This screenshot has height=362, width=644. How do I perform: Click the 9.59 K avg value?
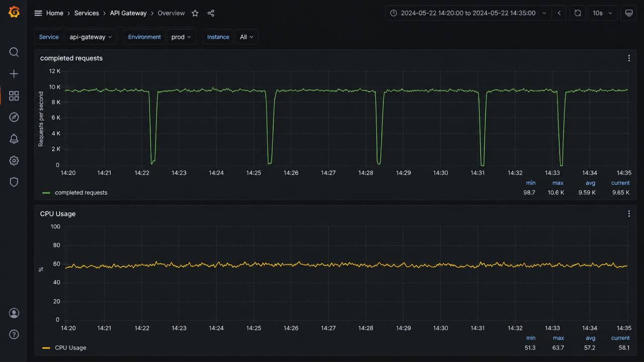point(587,193)
